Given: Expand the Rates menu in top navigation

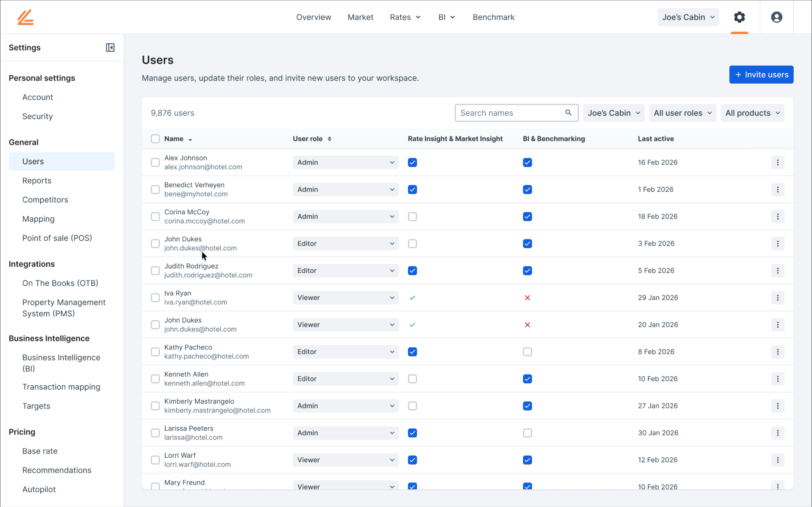Looking at the screenshot, I should pyautogui.click(x=405, y=17).
